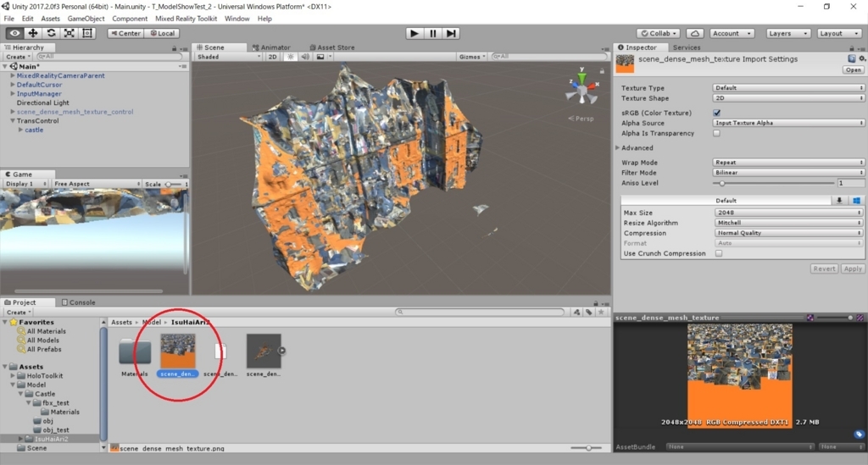The height and width of the screenshot is (465, 868).
Task: Toggle Center pivot mode button
Action: click(x=125, y=33)
